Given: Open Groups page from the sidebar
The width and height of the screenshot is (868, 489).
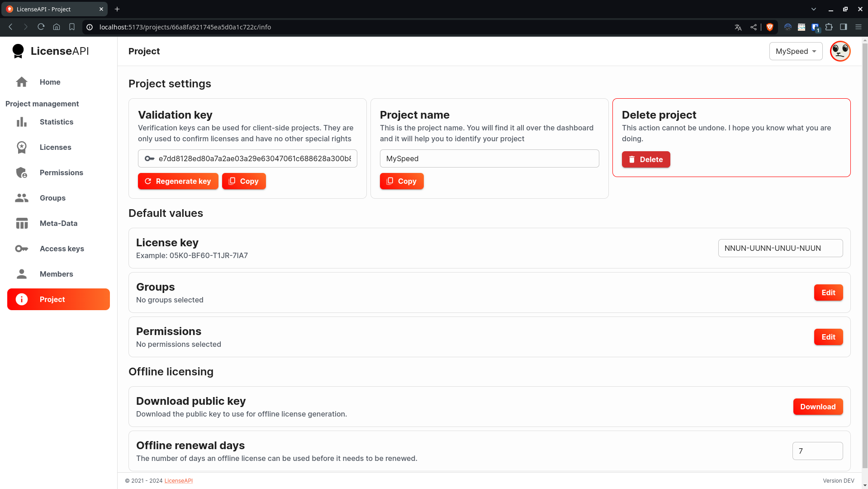Looking at the screenshot, I should click(58, 198).
